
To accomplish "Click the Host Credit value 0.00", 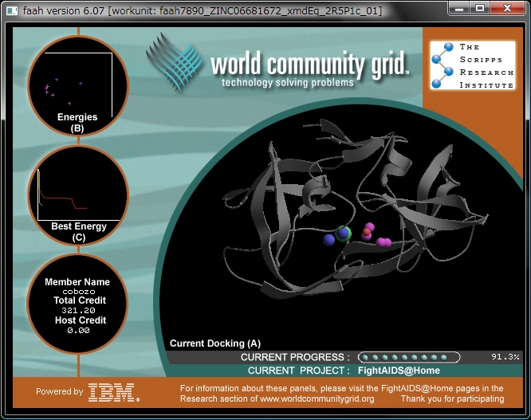I will click(78, 330).
